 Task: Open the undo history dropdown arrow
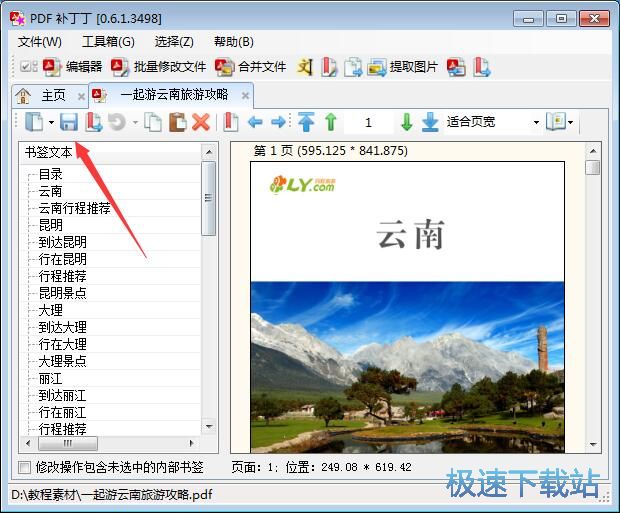tap(136, 122)
